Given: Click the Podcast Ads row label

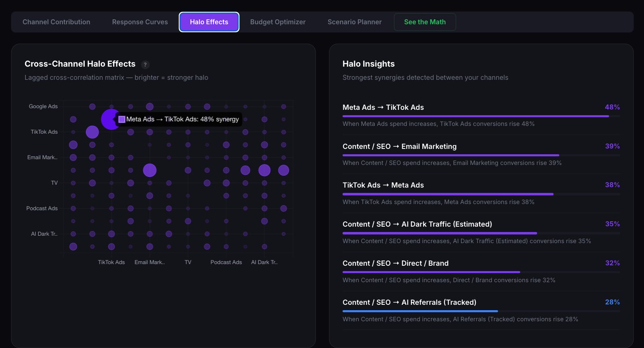Looking at the screenshot, I should pyautogui.click(x=42, y=208).
